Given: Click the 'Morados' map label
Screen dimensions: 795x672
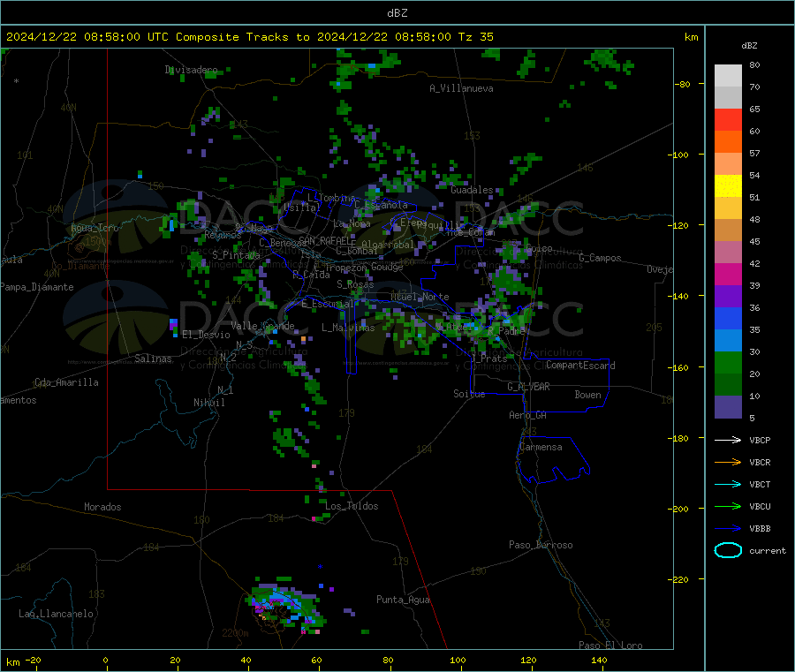Looking at the screenshot, I should [x=102, y=507].
